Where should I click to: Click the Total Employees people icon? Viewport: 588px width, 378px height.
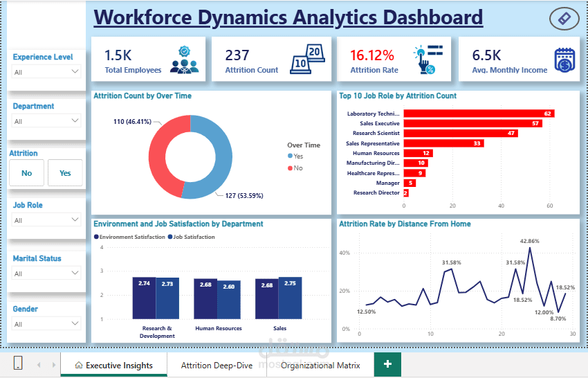[184, 60]
